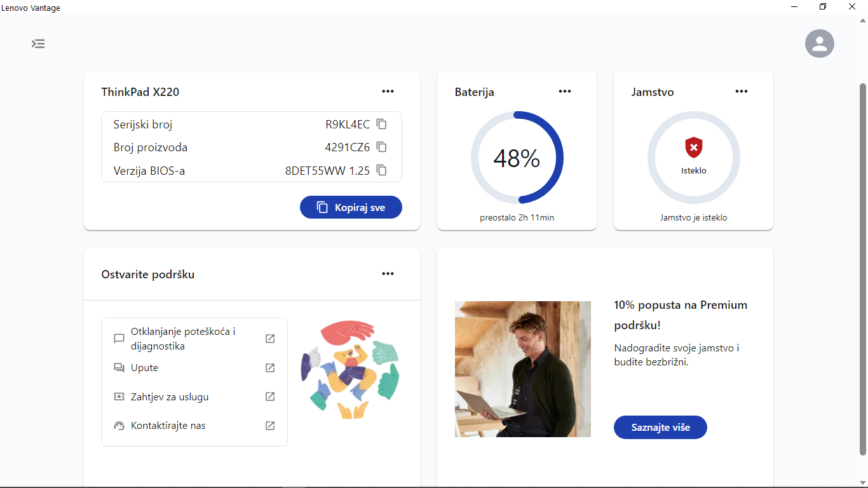Click the man with laptop promo image
868x488 pixels.
[x=522, y=369]
